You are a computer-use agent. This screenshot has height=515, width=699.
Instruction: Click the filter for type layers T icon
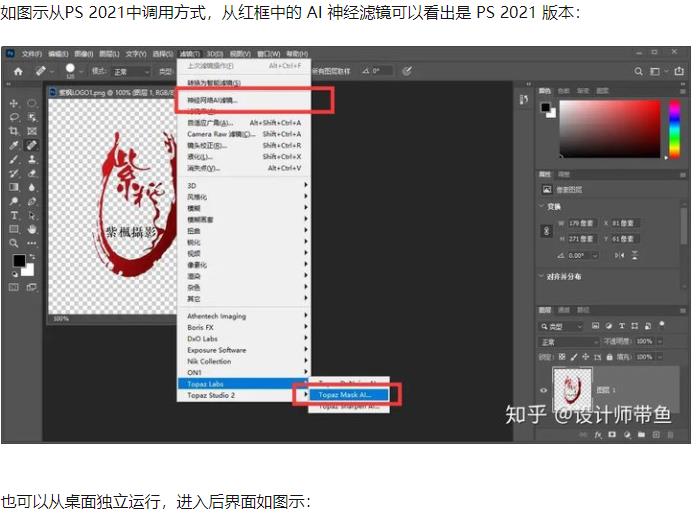pos(622,326)
